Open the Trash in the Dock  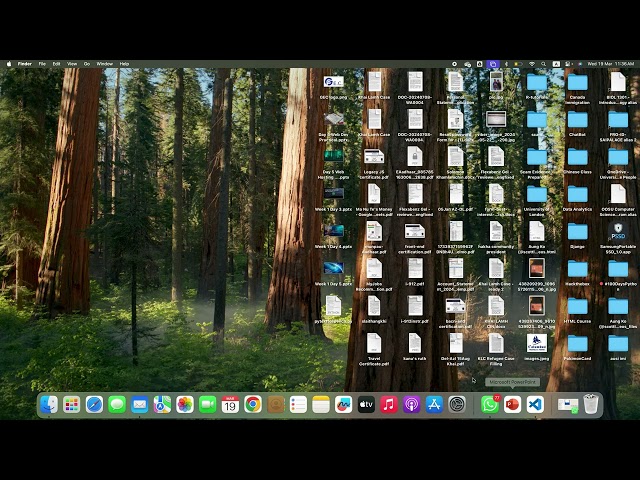[591, 404]
